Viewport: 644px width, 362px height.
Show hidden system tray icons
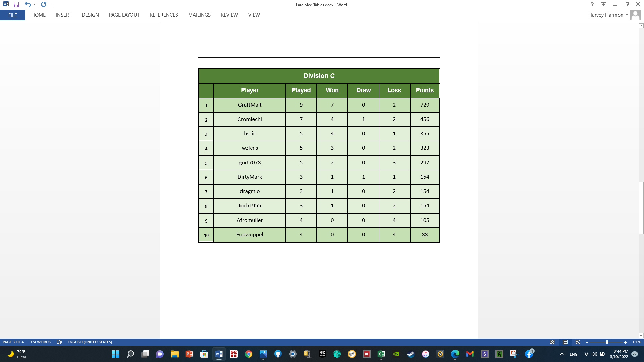coord(562,354)
